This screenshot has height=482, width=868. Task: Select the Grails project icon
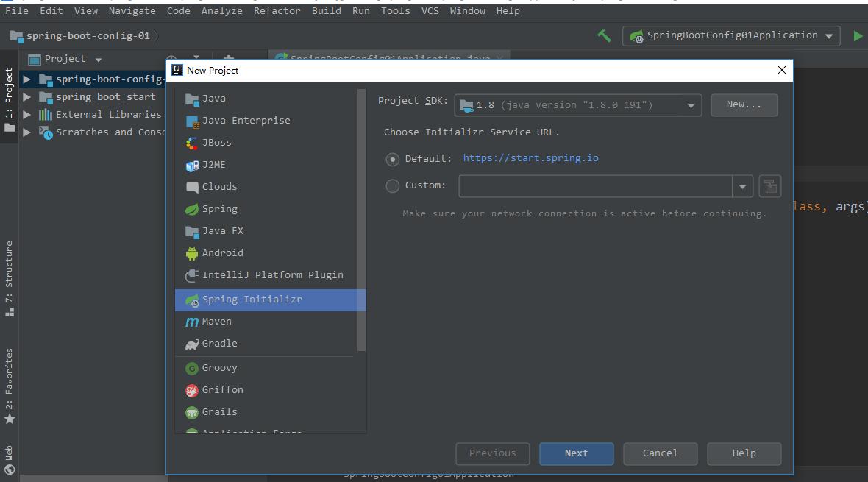(x=191, y=413)
